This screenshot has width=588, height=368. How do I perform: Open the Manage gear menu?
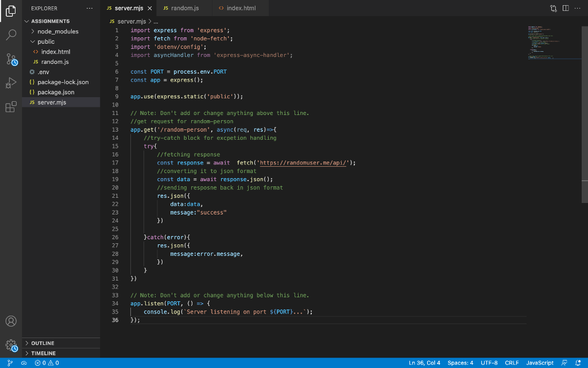11,345
